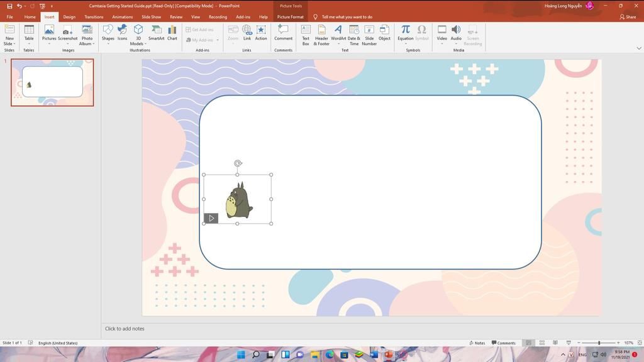Open the Table insert menu
The height and width of the screenshot is (362, 644).
point(29,35)
